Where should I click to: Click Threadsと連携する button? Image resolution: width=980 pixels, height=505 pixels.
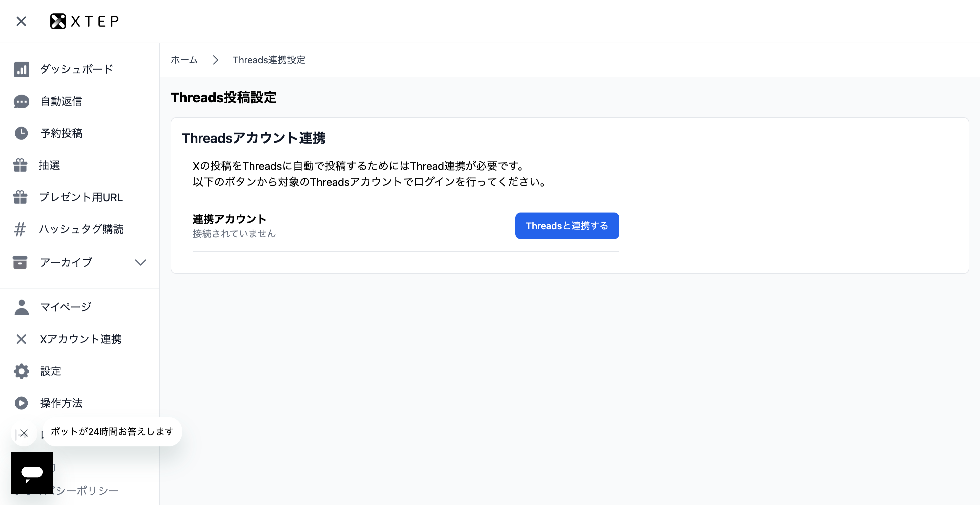[x=567, y=226]
